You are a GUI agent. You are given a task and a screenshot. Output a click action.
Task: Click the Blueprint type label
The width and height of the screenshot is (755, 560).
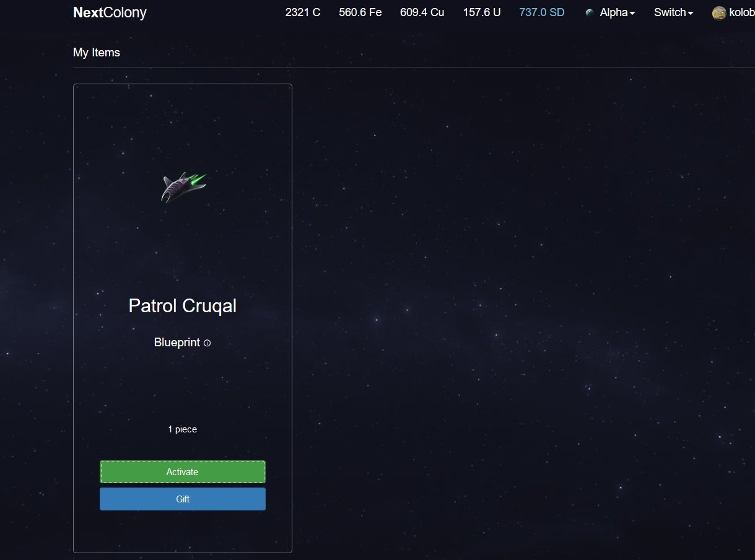[x=177, y=343]
